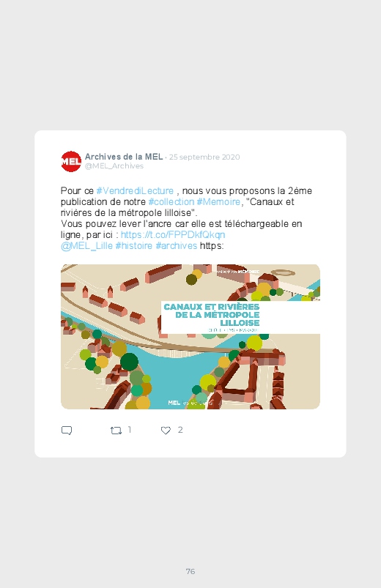Viewport: 381px width, 588px height.
Task: Select the #Memoire hashtag
Action: [218, 202]
